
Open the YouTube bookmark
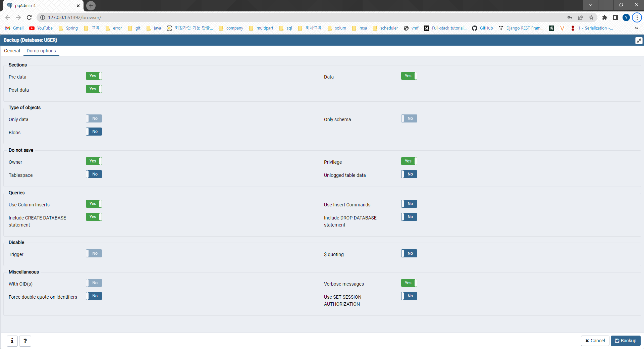[41, 28]
